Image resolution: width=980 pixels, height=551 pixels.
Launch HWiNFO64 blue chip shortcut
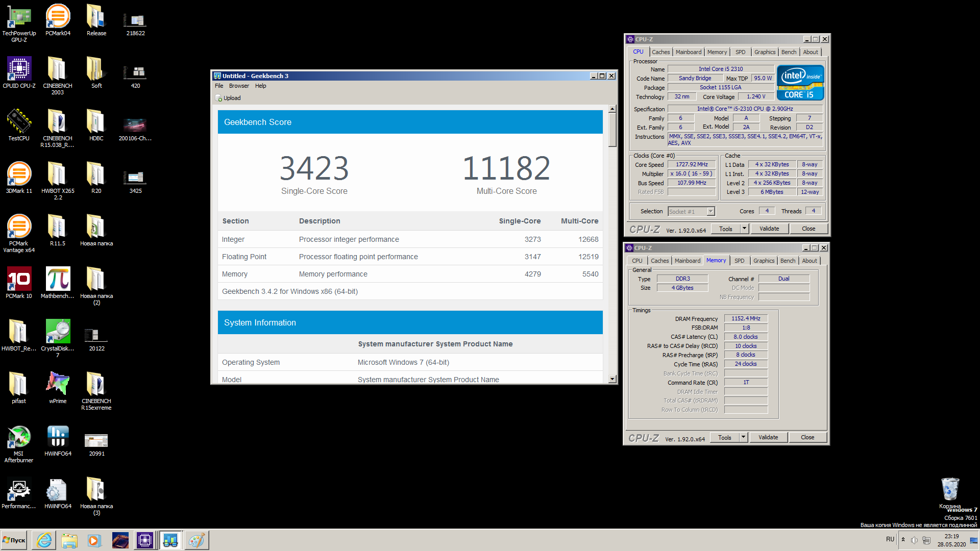(x=58, y=440)
